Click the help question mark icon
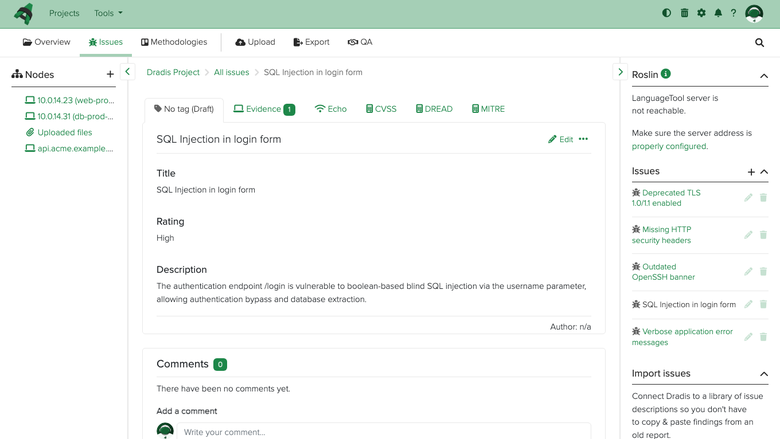Image resolution: width=780 pixels, height=439 pixels. 733,13
